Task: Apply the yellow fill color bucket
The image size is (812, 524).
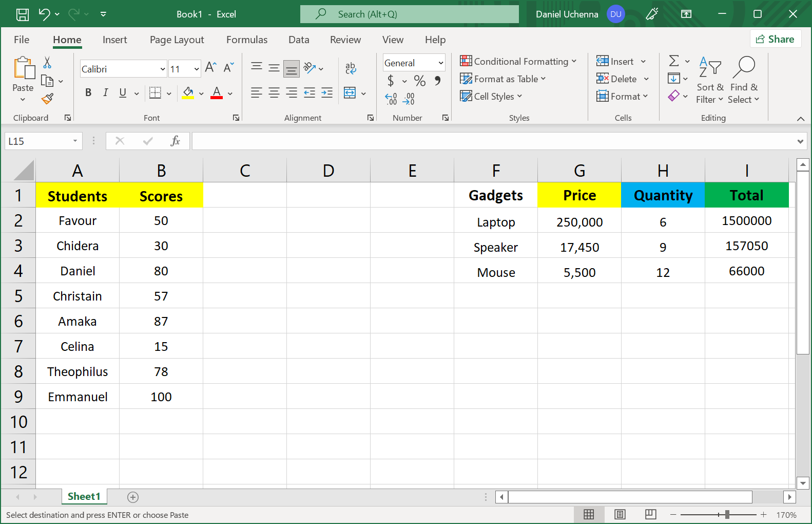Action: pos(188,93)
